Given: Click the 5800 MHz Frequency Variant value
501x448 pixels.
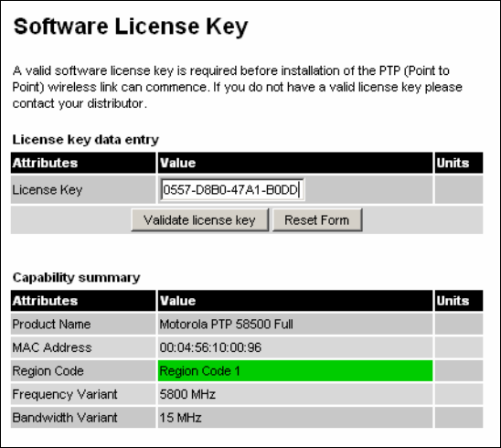Looking at the screenshot, I should (187, 394).
